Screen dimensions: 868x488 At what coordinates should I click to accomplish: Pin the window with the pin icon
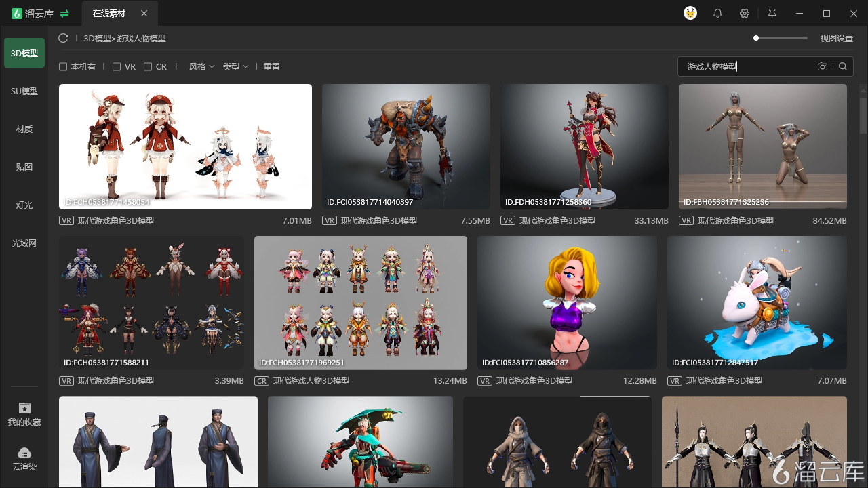coord(772,14)
